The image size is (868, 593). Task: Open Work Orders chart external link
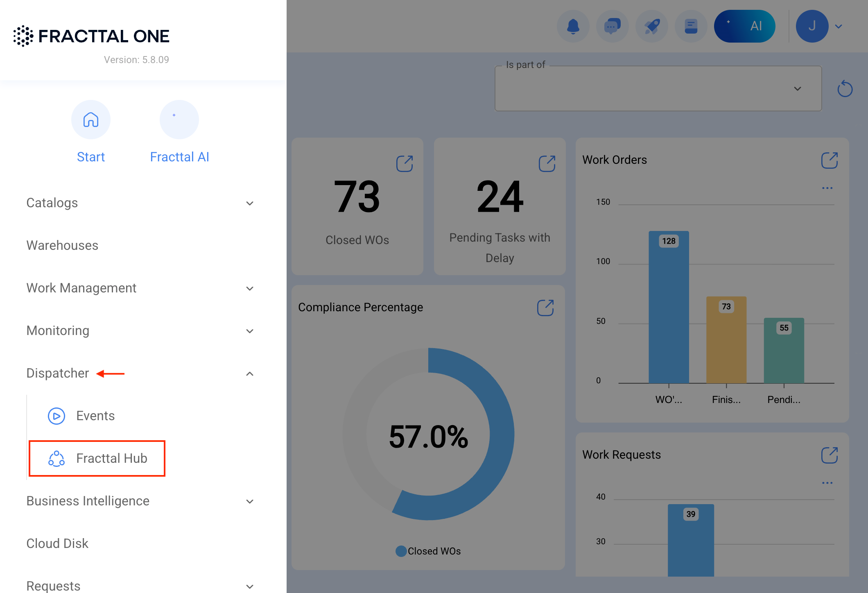[x=830, y=161]
